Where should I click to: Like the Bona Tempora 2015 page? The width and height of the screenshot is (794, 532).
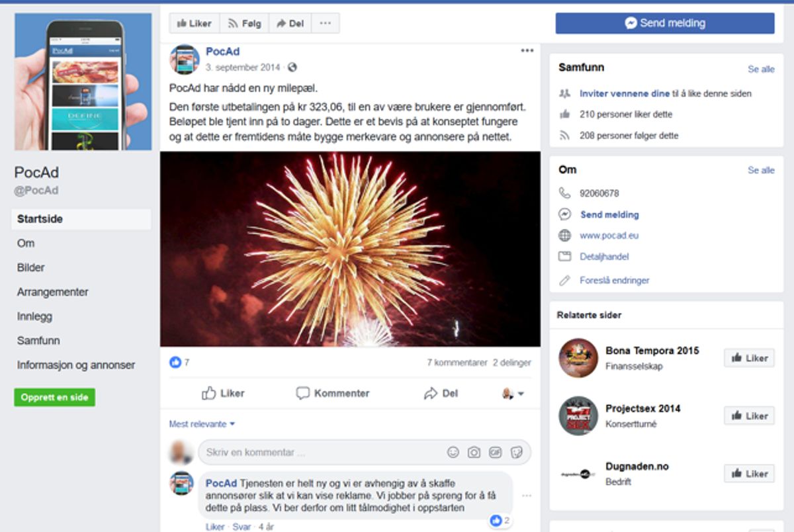749,358
